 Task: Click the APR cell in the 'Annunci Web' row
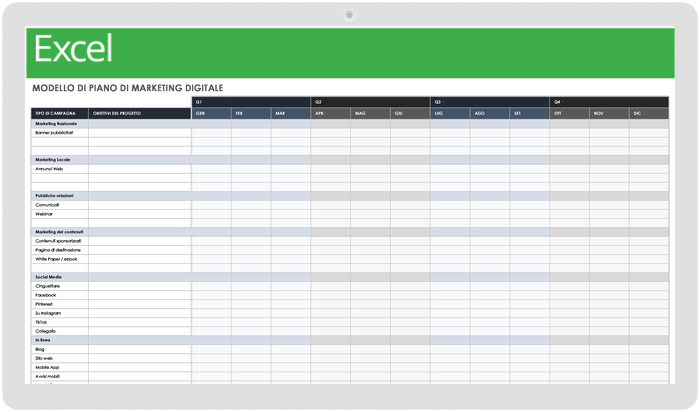(331, 169)
